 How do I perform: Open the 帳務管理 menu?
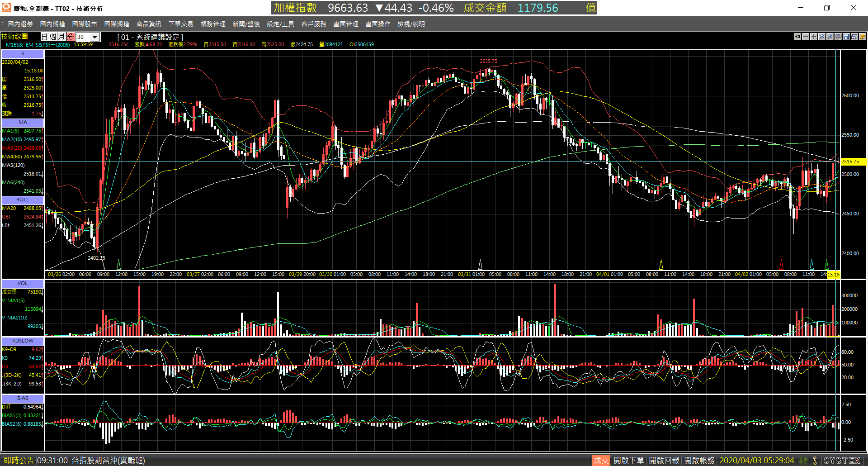213,24
